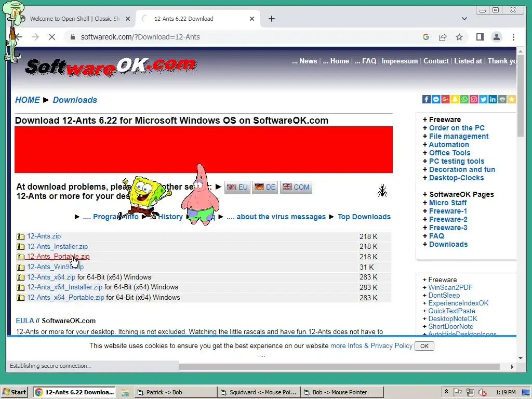The height and width of the screenshot is (399, 532).
Task: Close the 12-Ants 6.22 Download tab
Action: click(x=252, y=19)
